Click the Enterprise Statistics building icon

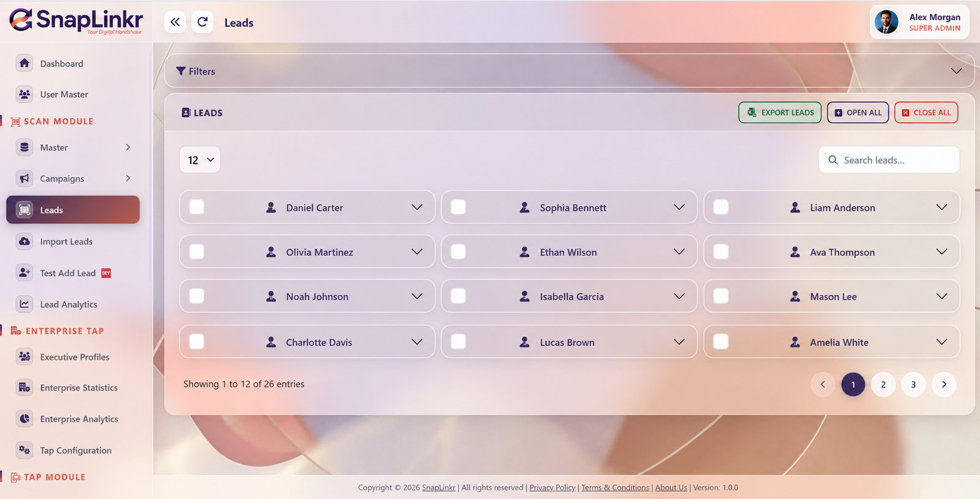pyautogui.click(x=24, y=387)
